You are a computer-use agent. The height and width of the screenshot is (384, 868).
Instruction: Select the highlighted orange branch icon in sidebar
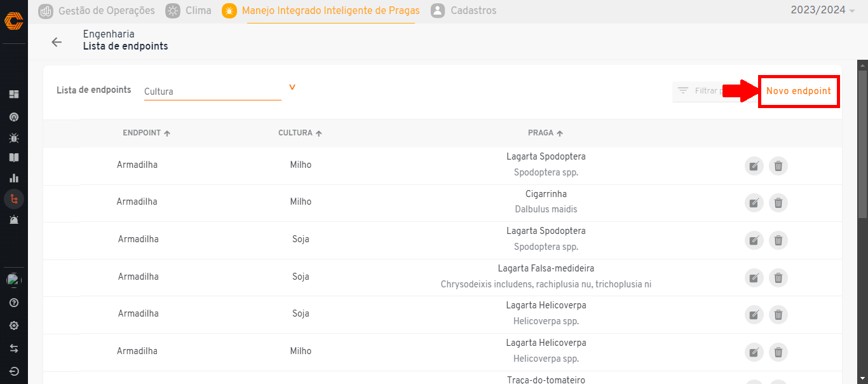coord(14,199)
